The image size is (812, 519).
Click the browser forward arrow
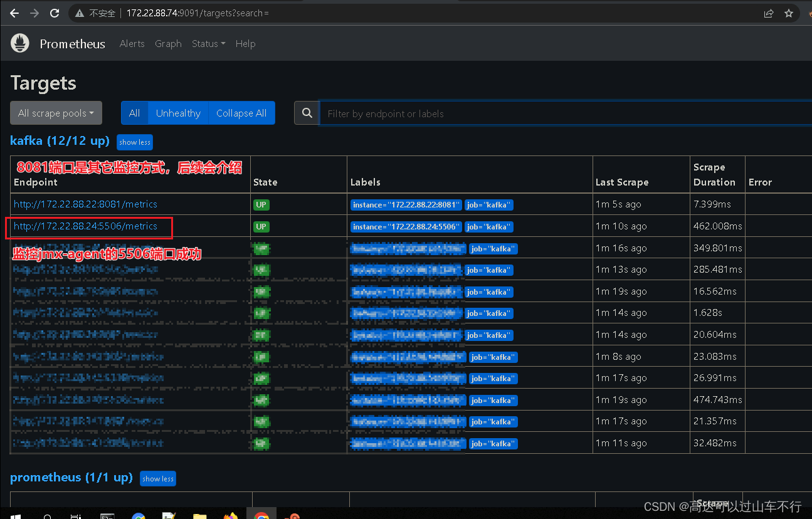pos(34,13)
